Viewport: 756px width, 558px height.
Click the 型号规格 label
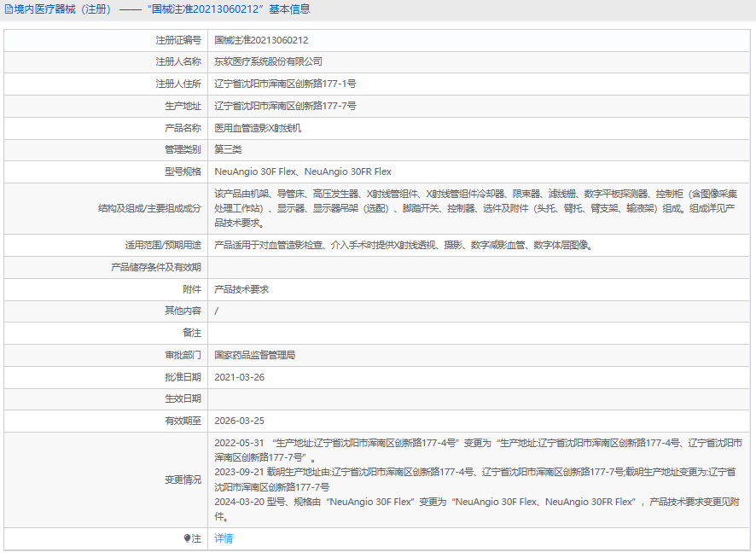click(x=183, y=171)
